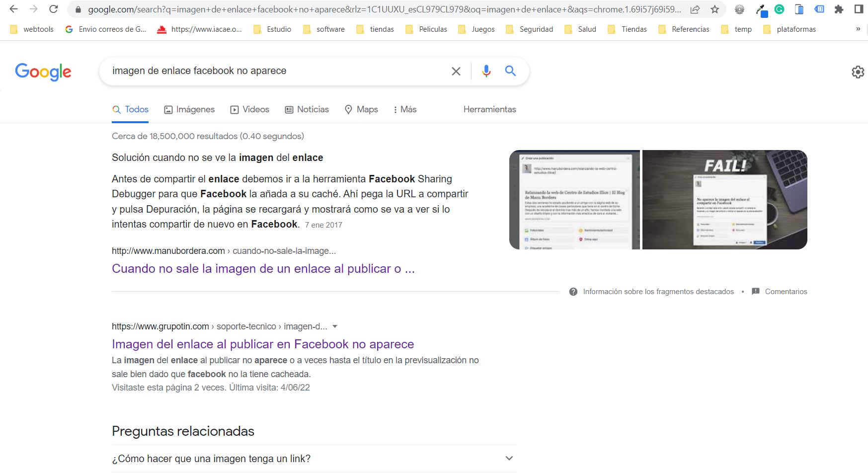Open the iacae.o... bookmark
The height and width of the screenshot is (474, 868).
tap(199, 29)
